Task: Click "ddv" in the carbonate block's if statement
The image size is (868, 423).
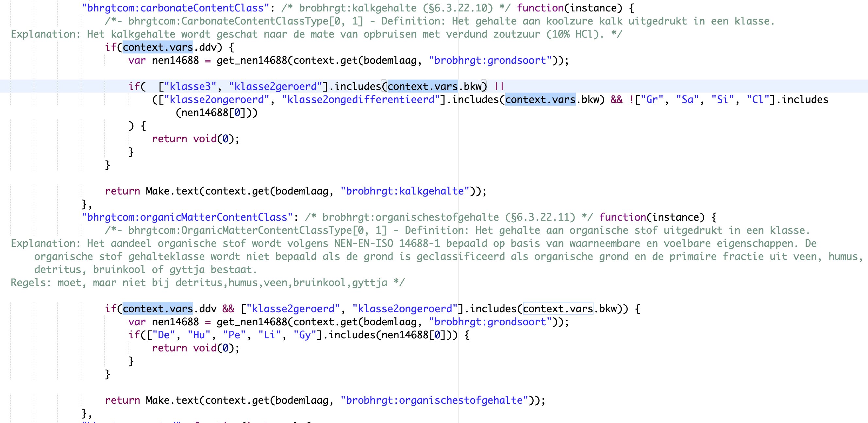Action: tap(208, 47)
